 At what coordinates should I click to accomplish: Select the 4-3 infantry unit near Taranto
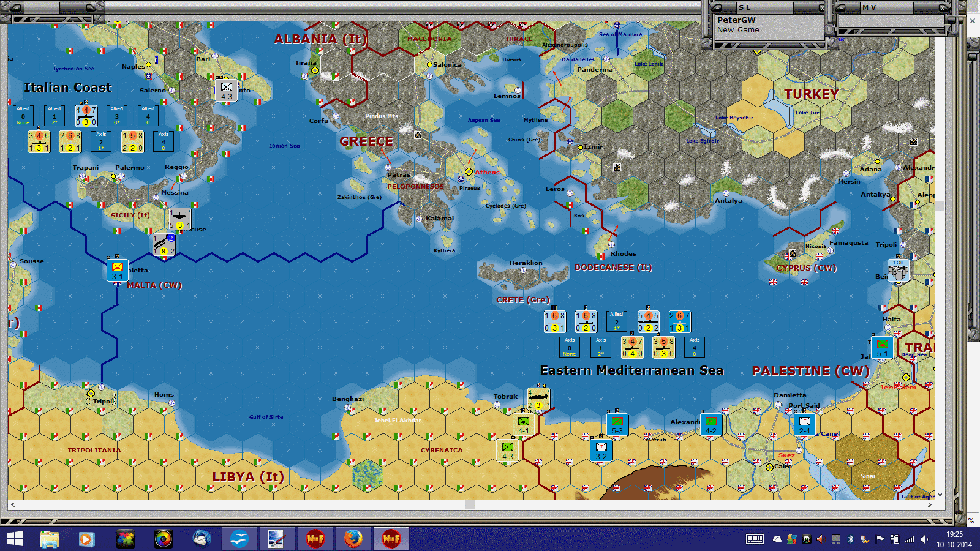227,91
